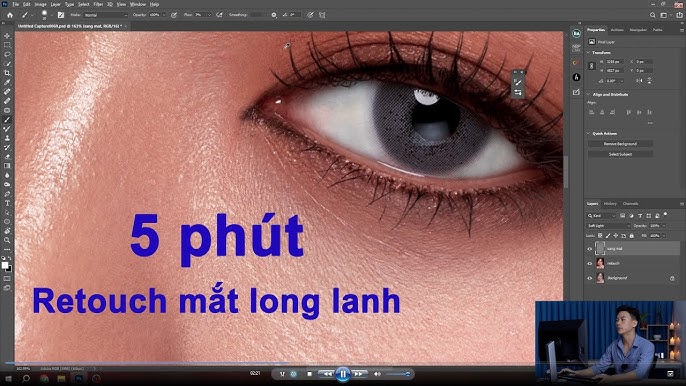686x386 pixels.
Task: Select the Clone Stamp tool
Action: point(7,138)
